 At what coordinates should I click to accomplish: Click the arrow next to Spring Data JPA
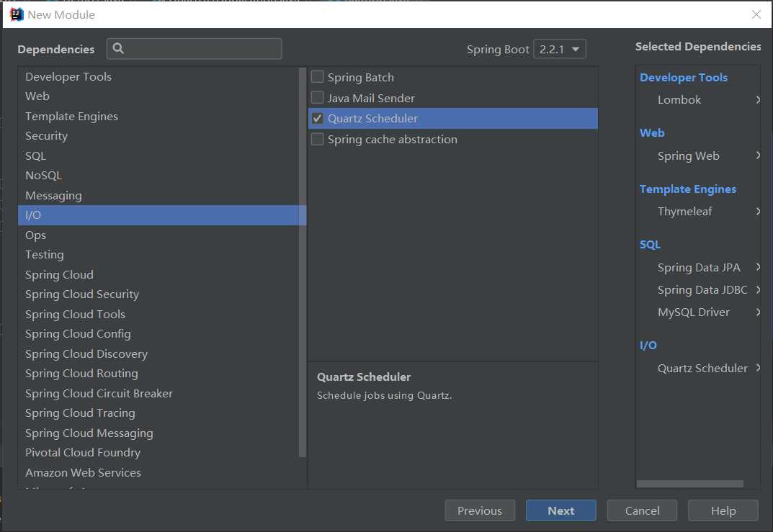point(758,267)
